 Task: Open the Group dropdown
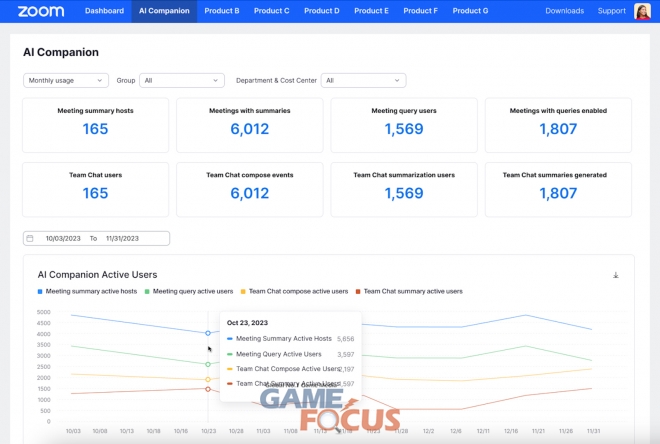pos(182,80)
